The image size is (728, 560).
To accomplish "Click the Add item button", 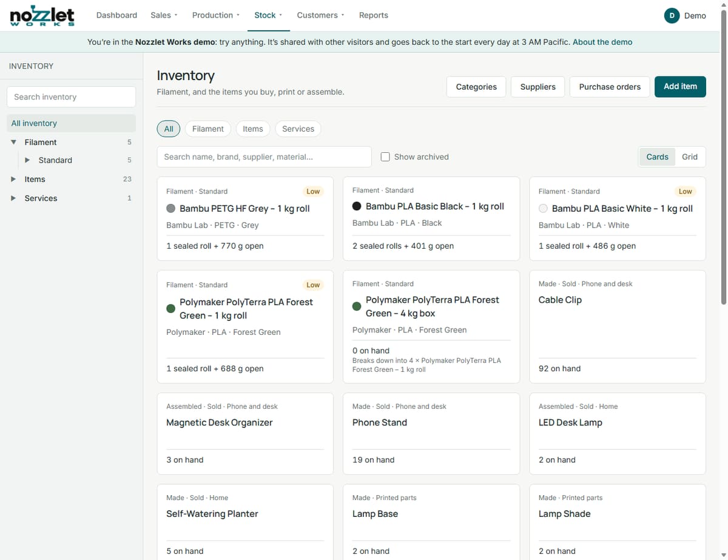I will click(x=680, y=87).
